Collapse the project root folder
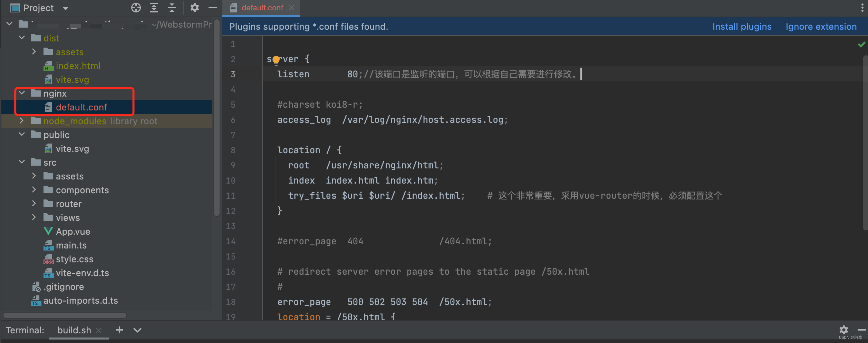Viewport: 868px width, 343px height. [9, 24]
